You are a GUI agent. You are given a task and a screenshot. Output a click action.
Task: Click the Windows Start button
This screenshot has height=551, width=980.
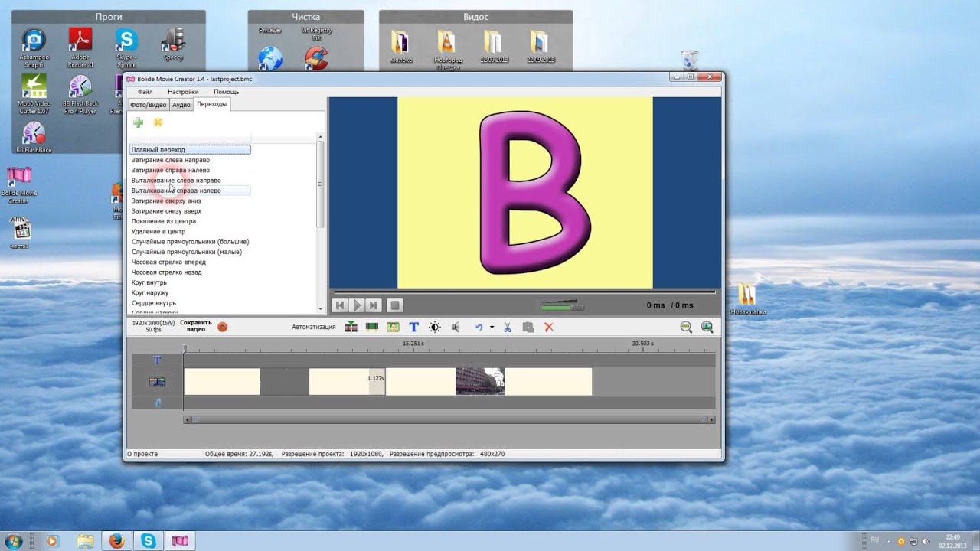(x=13, y=541)
